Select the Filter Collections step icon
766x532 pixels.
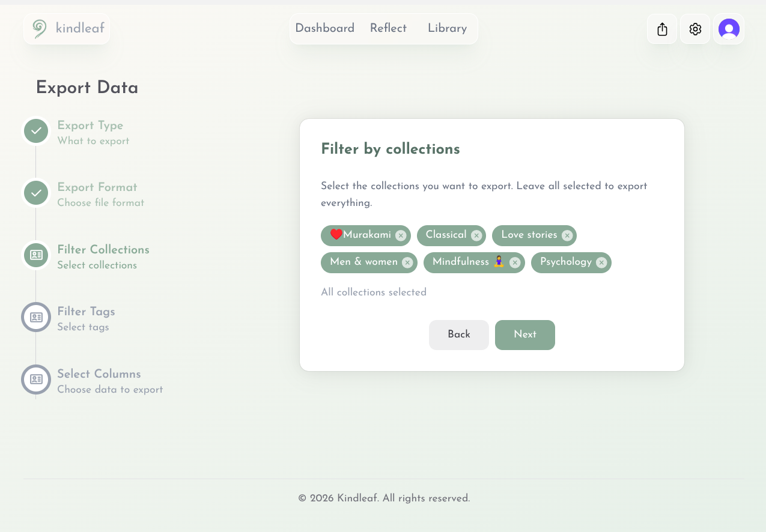35,255
